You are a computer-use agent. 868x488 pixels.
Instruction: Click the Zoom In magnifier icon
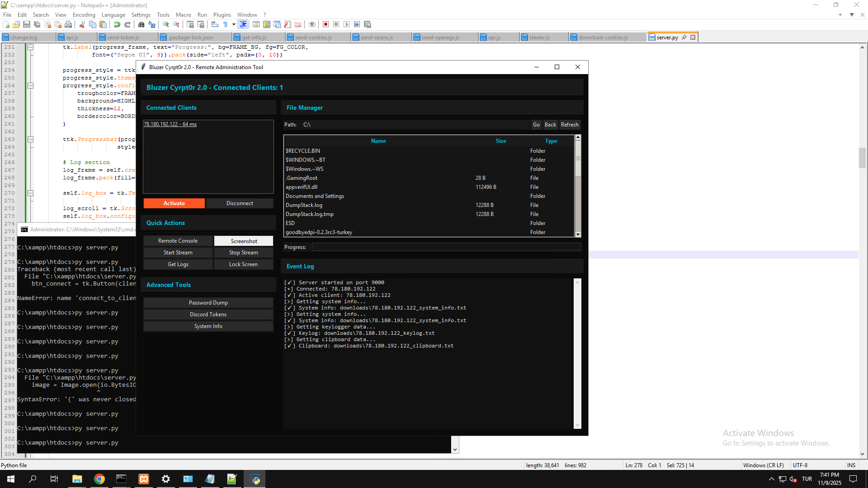[166, 24]
